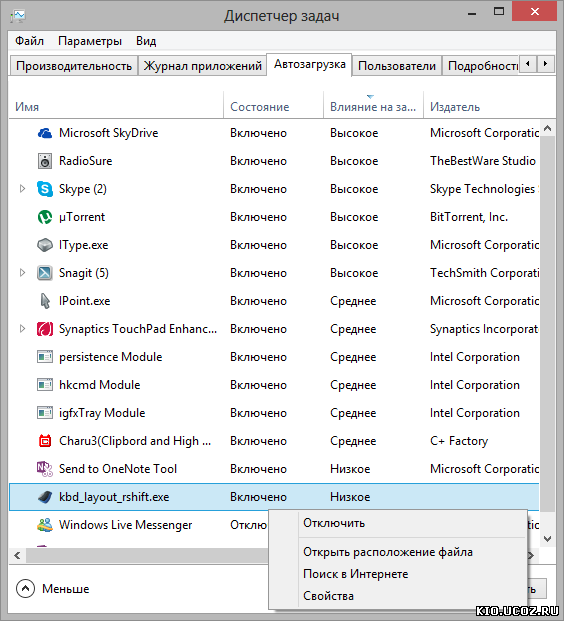The height and width of the screenshot is (621, 564).
Task: Click the Skype startup icon
Action: pyautogui.click(x=45, y=189)
